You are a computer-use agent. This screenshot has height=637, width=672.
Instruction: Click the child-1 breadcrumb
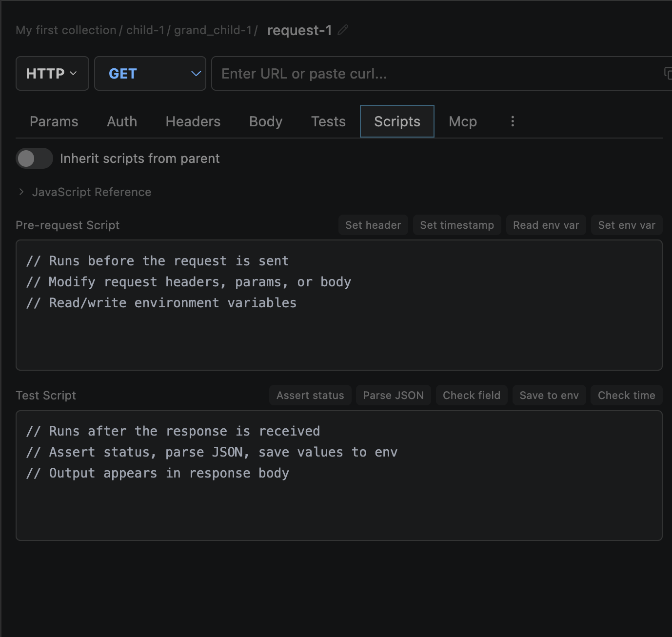145,30
